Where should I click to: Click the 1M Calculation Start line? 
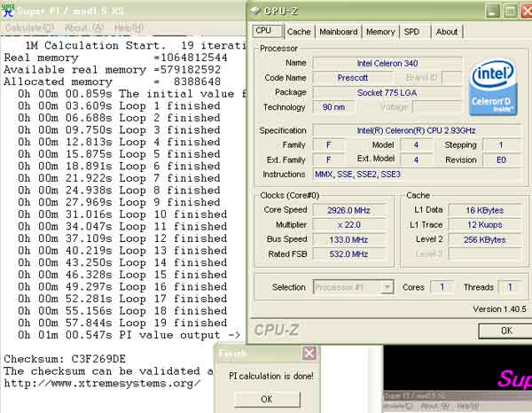135,45
